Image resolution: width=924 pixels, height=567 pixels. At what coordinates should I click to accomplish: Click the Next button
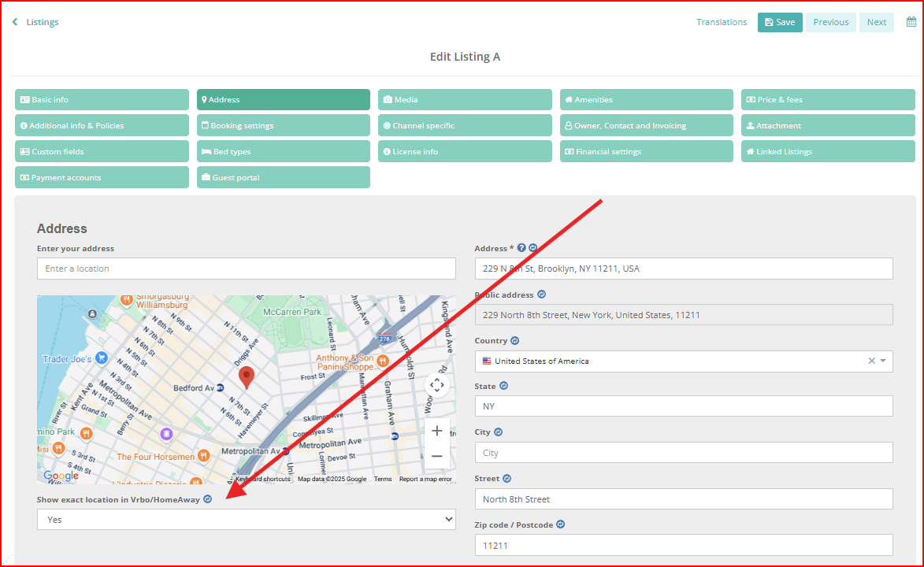pyautogui.click(x=876, y=22)
